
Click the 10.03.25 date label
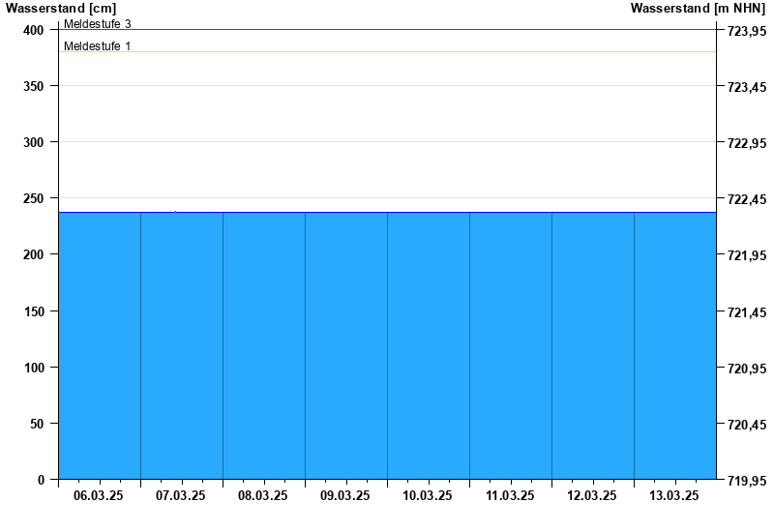(x=428, y=495)
